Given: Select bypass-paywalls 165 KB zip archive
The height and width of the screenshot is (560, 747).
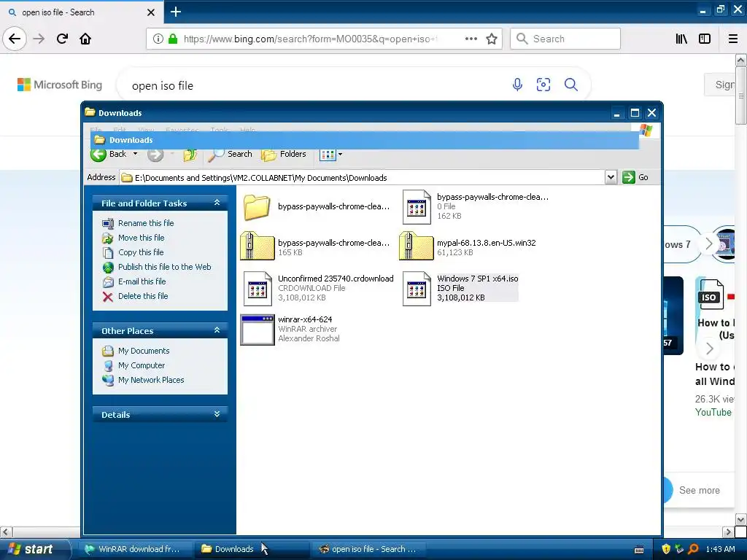Looking at the screenshot, I should click(x=315, y=246).
